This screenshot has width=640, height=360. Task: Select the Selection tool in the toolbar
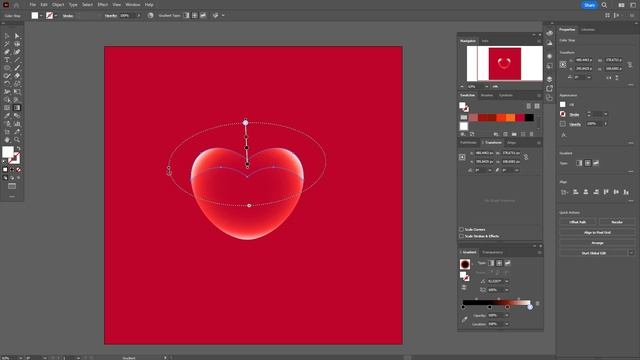(x=7, y=36)
